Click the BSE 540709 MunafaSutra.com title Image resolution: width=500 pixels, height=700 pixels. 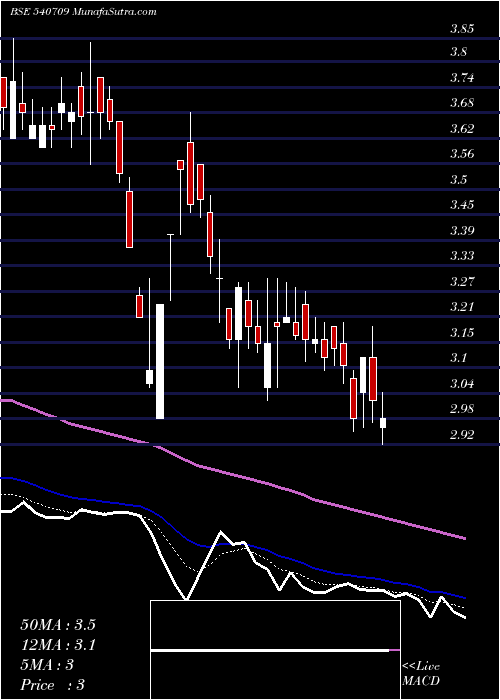[83, 12]
